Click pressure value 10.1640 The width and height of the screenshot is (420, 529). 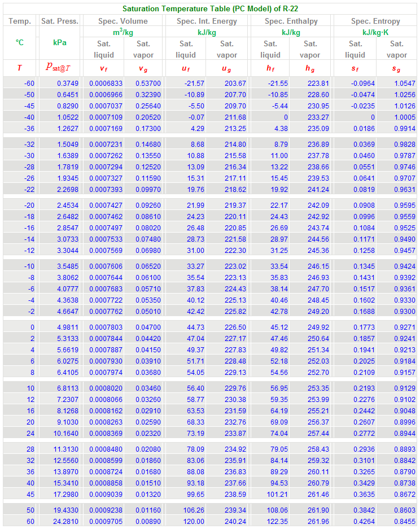click(66, 434)
